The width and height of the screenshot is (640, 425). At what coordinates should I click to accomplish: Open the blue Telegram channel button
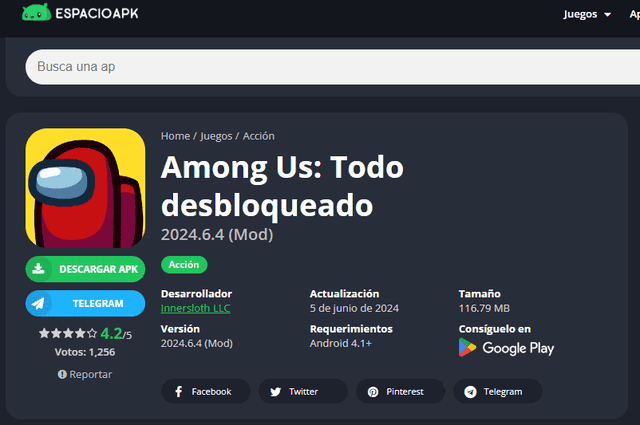(x=85, y=303)
